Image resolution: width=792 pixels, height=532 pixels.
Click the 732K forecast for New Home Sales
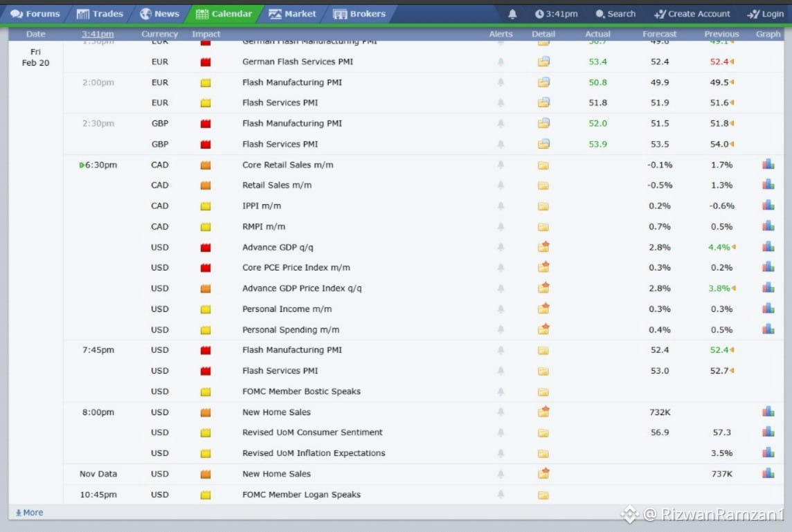tap(660, 412)
